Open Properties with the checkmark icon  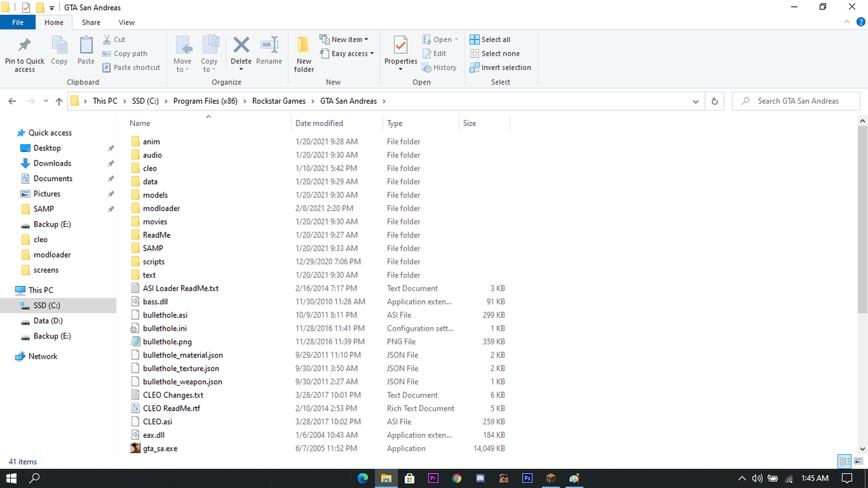point(401,46)
